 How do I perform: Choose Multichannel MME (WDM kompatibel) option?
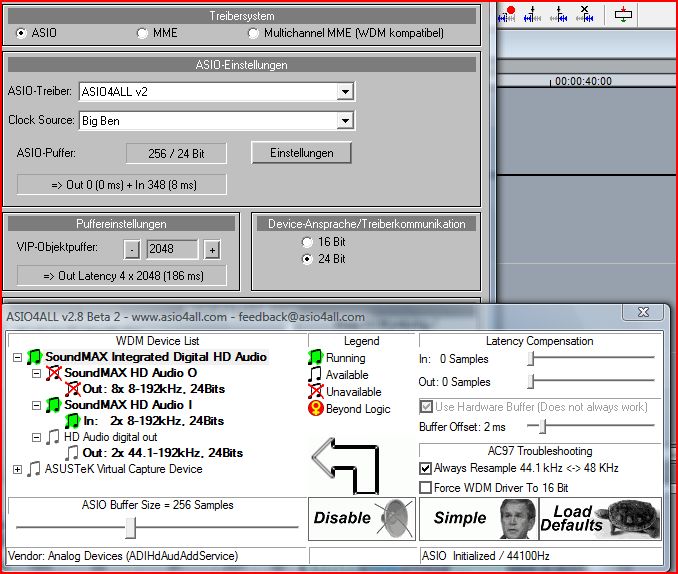tap(253, 33)
